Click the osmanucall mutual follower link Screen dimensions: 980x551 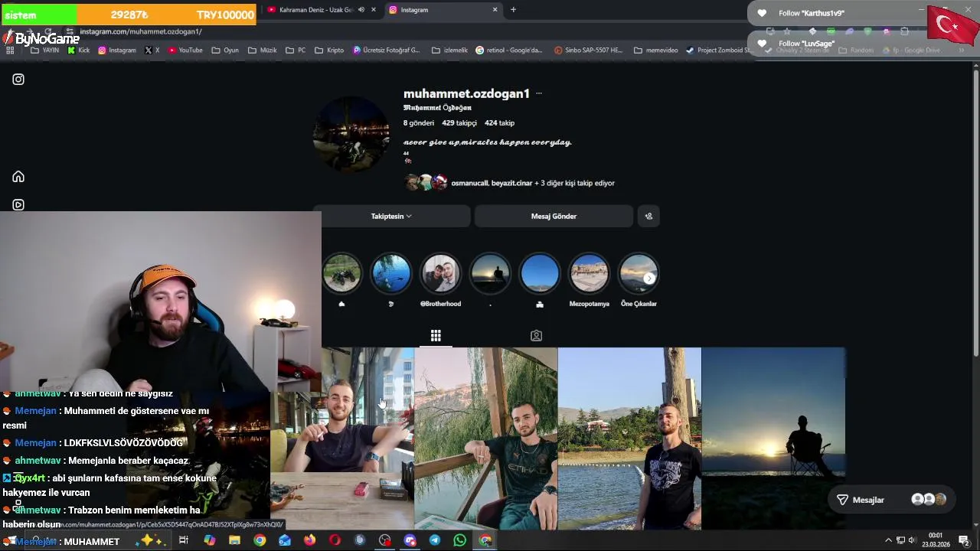pos(469,183)
